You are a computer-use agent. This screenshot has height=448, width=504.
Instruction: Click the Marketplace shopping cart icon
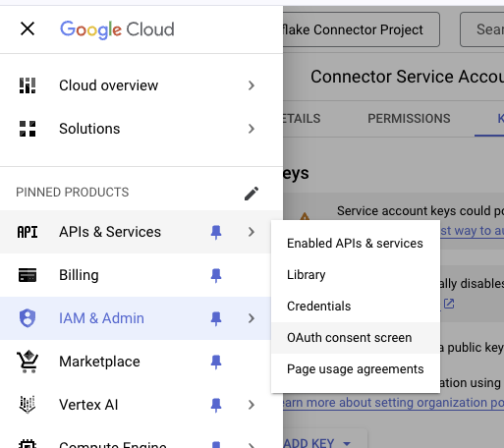tap(28, 362)
